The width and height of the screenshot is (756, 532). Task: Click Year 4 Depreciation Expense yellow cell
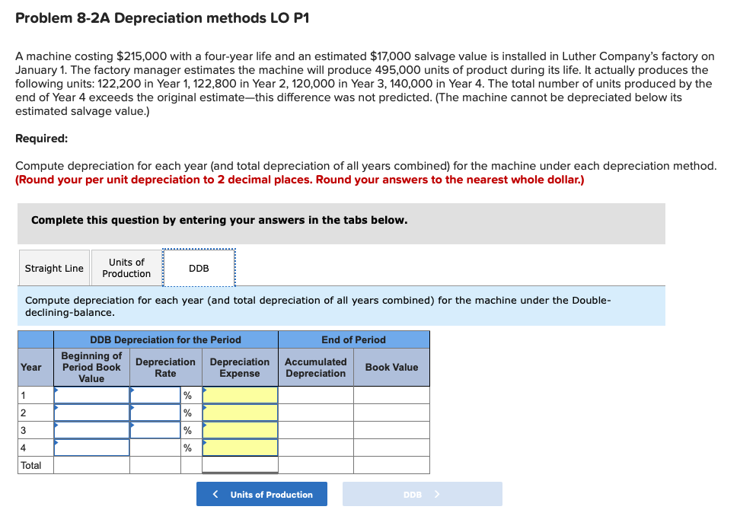[240, 448]
